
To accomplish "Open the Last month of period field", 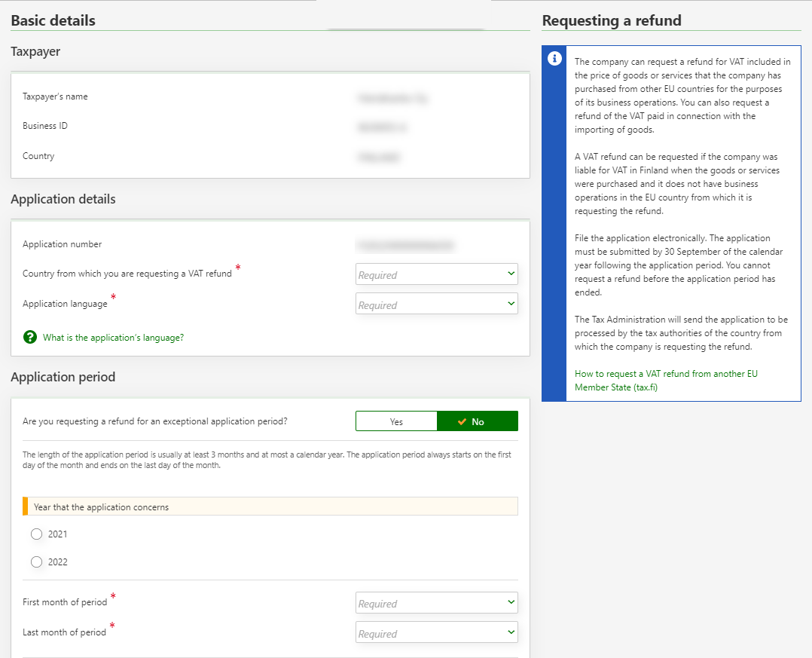I will tap(429, 633).
